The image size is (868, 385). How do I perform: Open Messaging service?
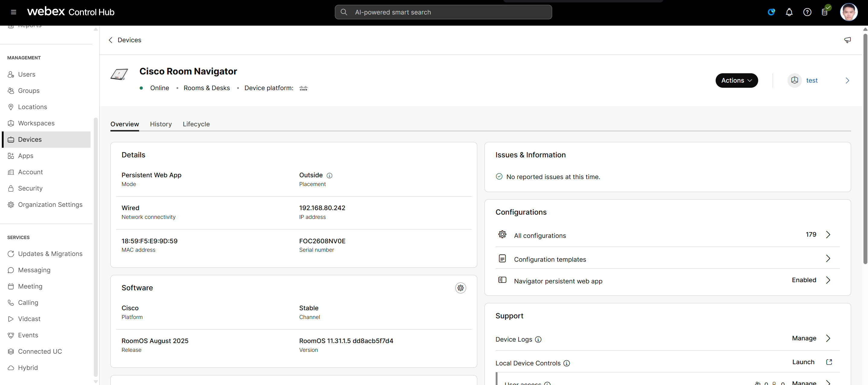click(x=46, y=270)
